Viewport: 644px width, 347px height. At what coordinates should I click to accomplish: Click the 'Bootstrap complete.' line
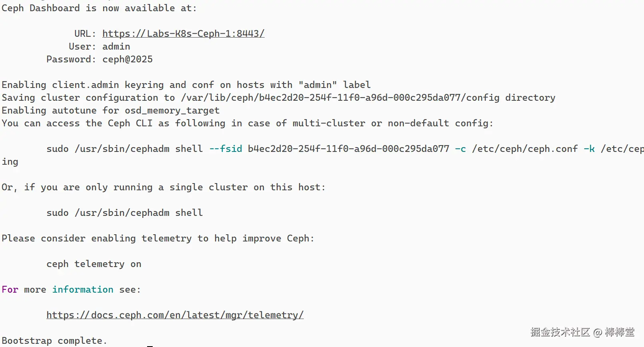(x=54, y=341)
